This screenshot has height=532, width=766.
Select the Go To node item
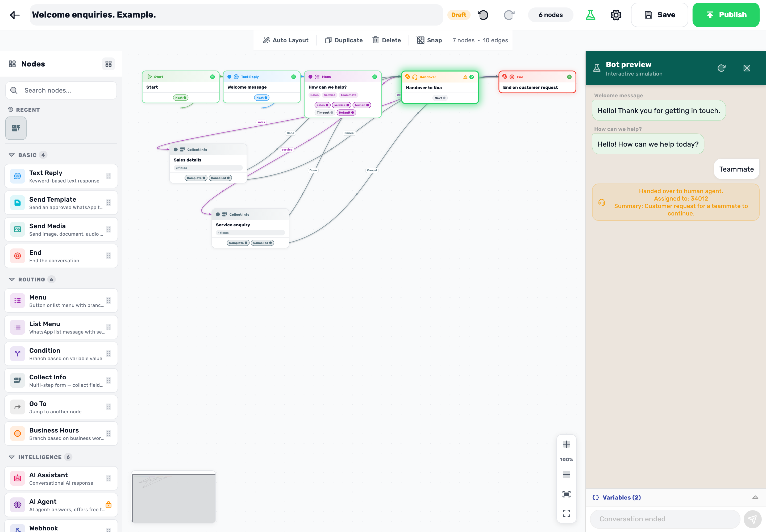tap(61, 407)
